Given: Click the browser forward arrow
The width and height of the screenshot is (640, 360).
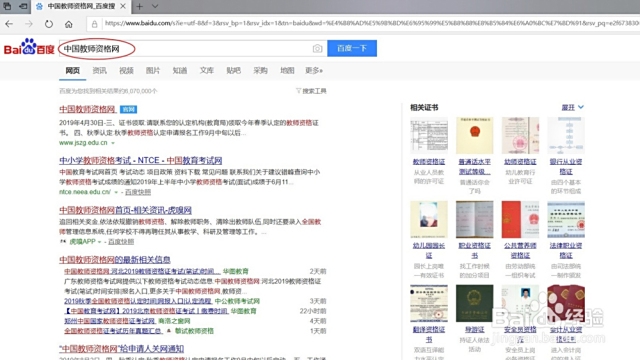Looking at the screenshot, I should point(29,24).
